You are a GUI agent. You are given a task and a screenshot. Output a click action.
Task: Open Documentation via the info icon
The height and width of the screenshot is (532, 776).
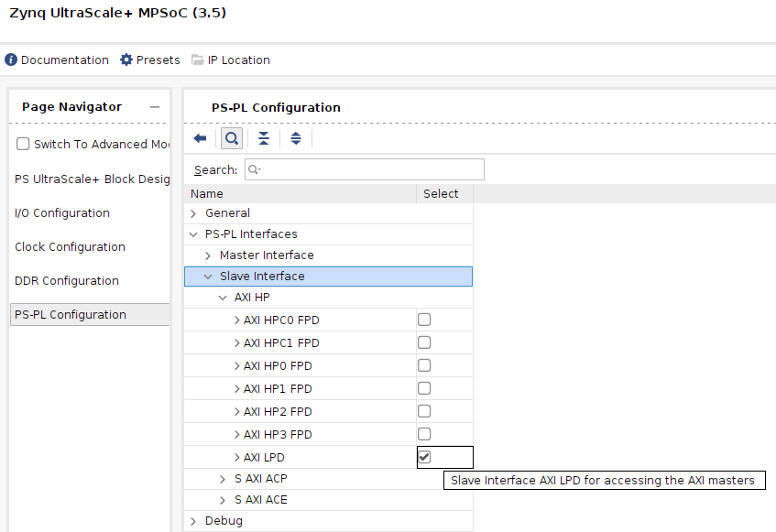click(11, 60)
